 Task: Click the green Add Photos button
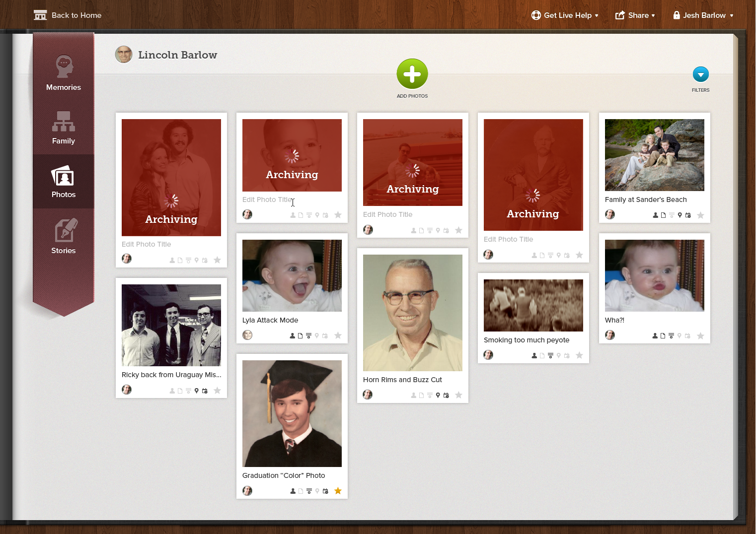click(x=412, y=74)
